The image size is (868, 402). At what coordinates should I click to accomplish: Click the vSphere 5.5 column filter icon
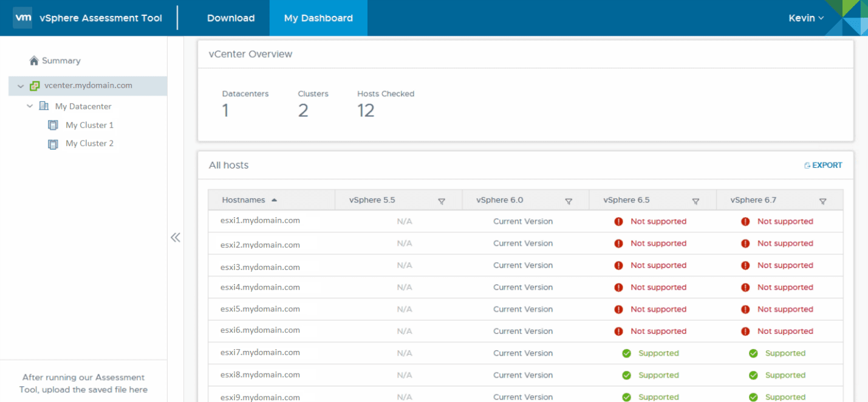tap(442, 201)
